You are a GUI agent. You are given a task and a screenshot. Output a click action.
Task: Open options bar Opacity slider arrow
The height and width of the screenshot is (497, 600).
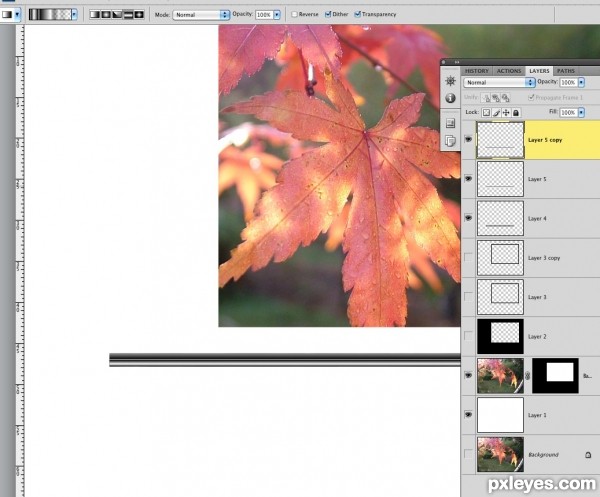click(277, 15)
